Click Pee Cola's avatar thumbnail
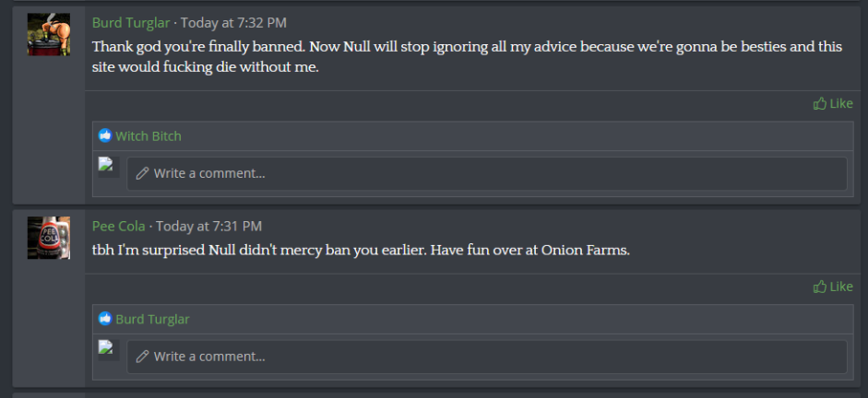This screenshot has height=398, width=868. tap(49, 238)
